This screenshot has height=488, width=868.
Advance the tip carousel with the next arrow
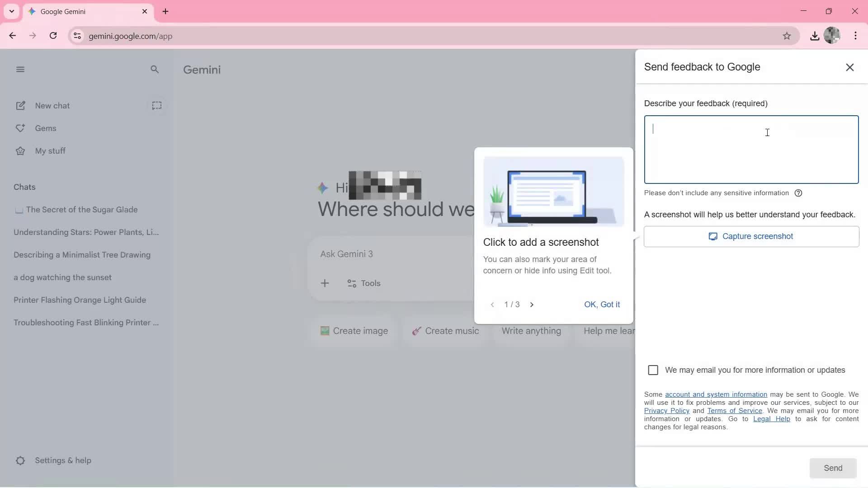531,305
